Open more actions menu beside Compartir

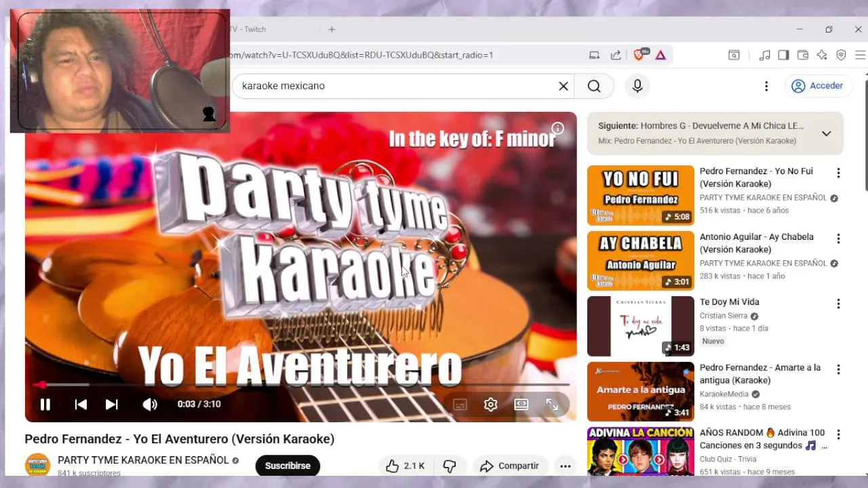(565, 466)
